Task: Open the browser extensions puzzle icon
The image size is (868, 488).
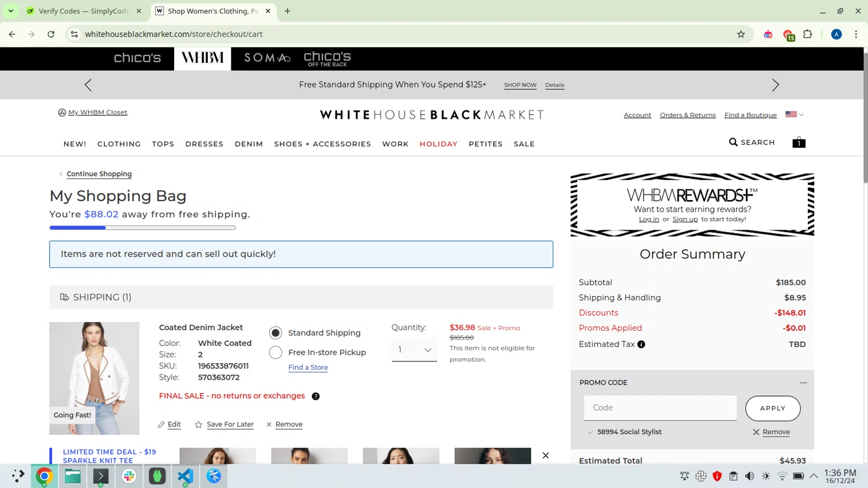Action: pos(808,34)
